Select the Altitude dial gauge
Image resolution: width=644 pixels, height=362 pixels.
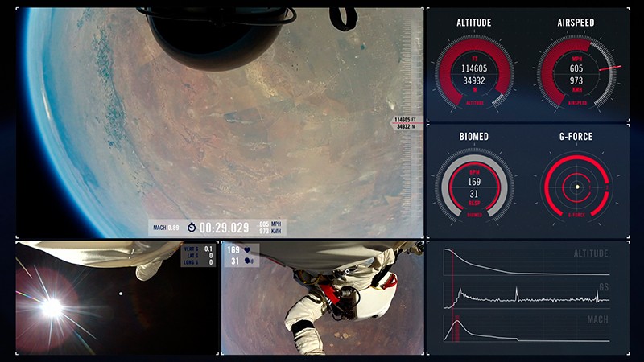(x=474, y=74)
